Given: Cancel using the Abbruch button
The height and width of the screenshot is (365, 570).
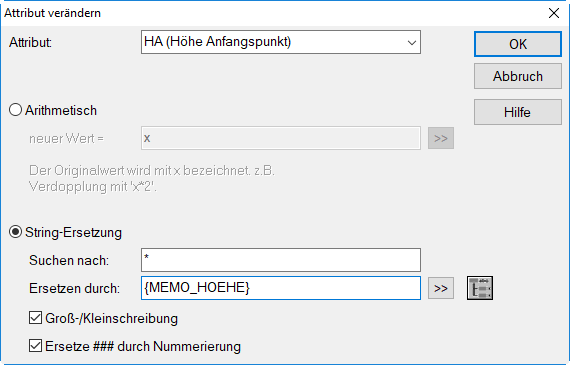Looking at the screenshot, I should [x=518, y=76].
